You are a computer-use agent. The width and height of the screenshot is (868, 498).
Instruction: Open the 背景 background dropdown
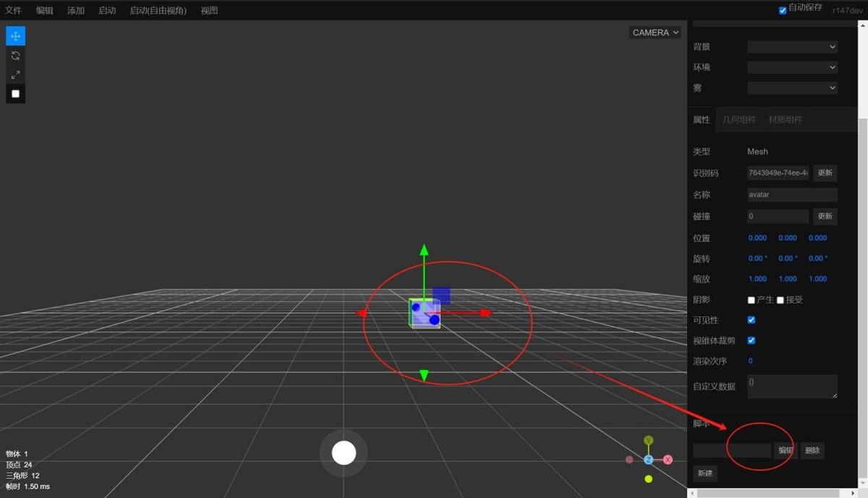(792, 47)
